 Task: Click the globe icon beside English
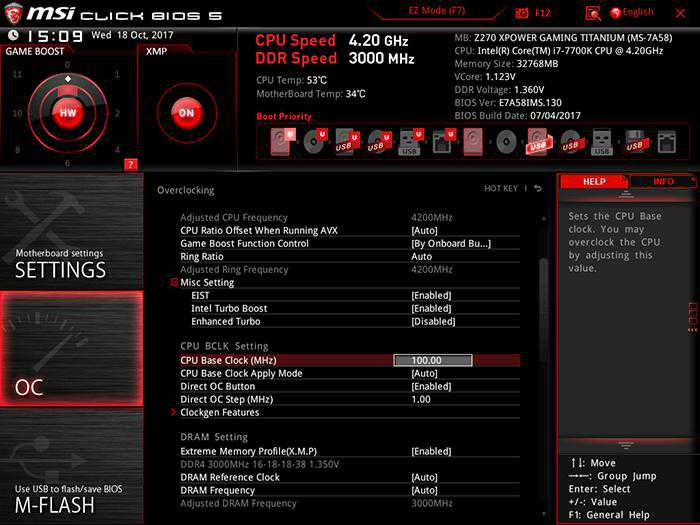pyautogui.click(x=616, y=13)
